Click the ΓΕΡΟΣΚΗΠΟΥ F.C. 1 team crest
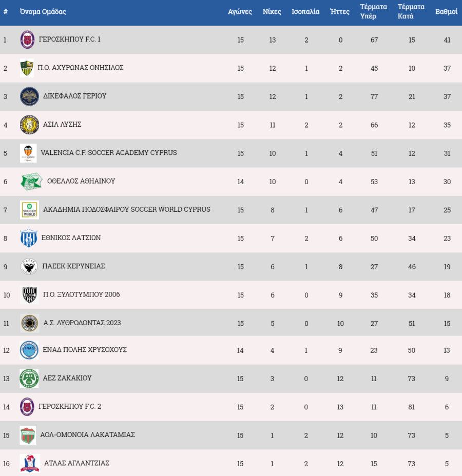Image resolution: width=462 pixels, height=476 pixels. pos(27,40)
